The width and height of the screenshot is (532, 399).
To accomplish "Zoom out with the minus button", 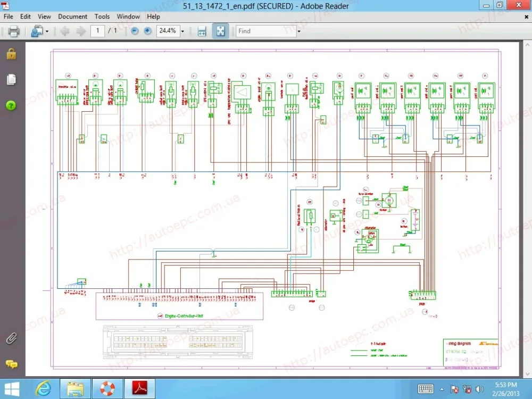I will click(135, 31).
